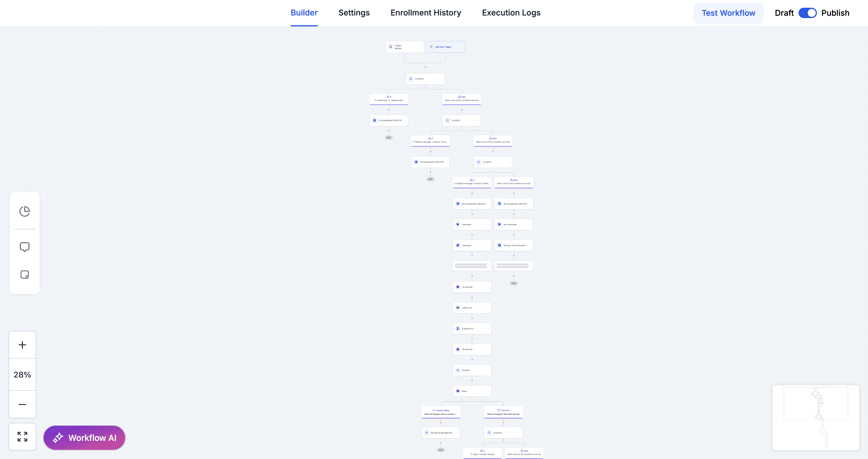Zoom in with the plus button

click(22, 345)
